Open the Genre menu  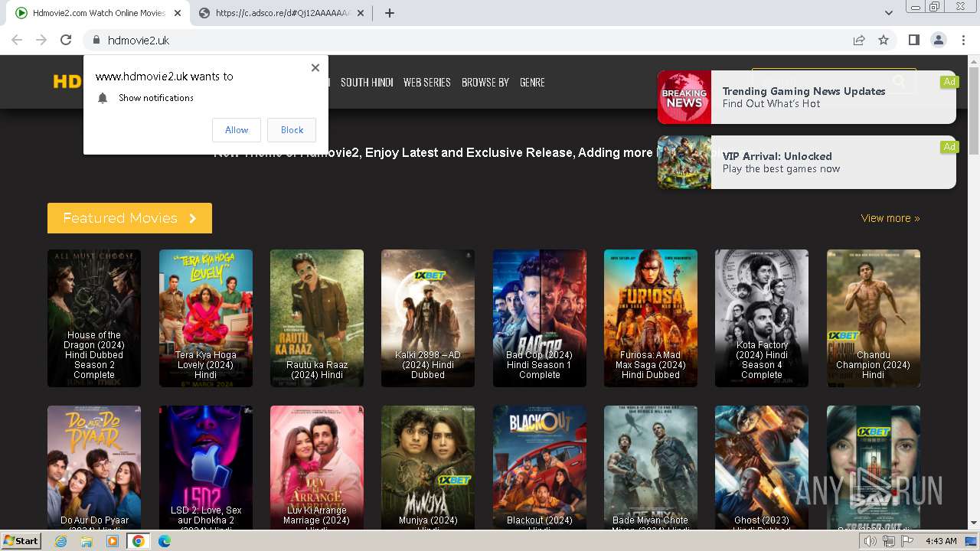click(x=532, y=82)
